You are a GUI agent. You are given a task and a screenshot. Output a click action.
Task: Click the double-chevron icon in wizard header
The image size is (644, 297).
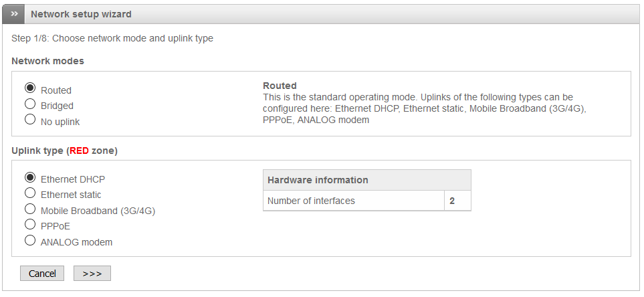click(x=14, y=14)
